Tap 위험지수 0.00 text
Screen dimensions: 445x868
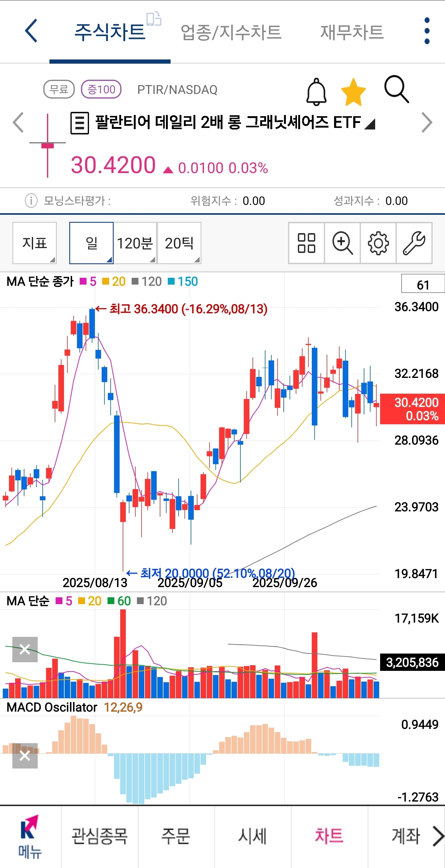[228, 201]
